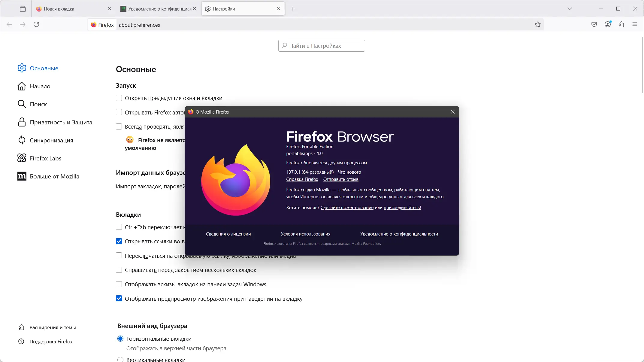Click the 'Найти в Настройках' search field
The image size is (644, 362).
[322, 46]
